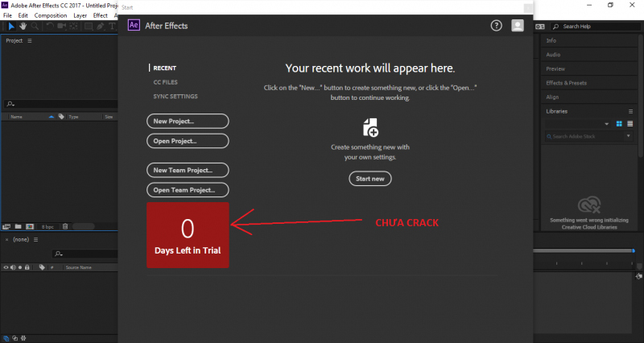Click the Project panel search field
The width and height of the screenshot is (644, 343).
point(61,104)
